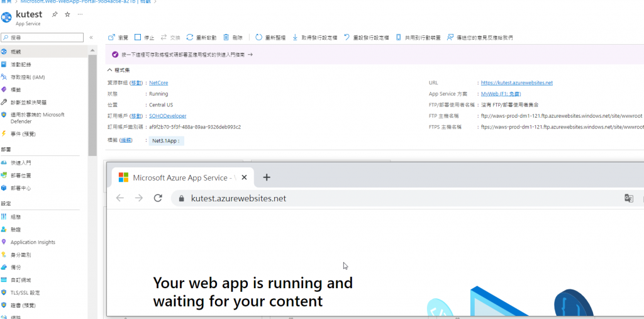This screenshot has width=644, height=319.
Task: Select the Net3.1App tag chip
Action: tap(166, 141)
